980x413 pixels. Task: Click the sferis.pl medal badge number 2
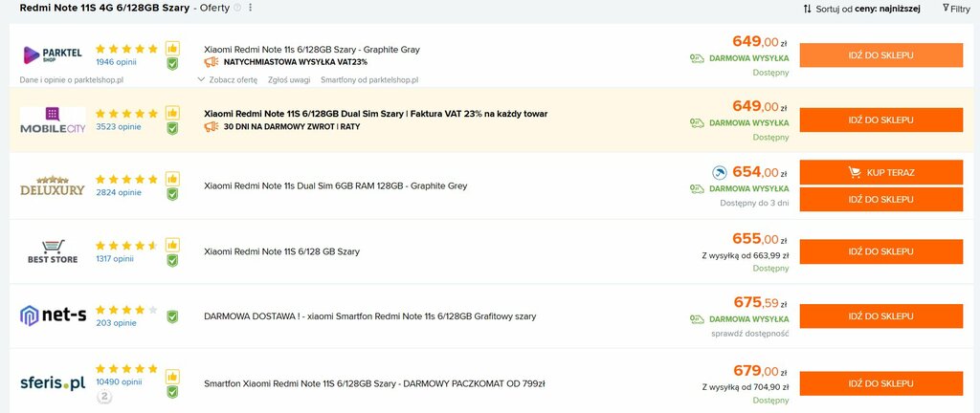[105, 397]
